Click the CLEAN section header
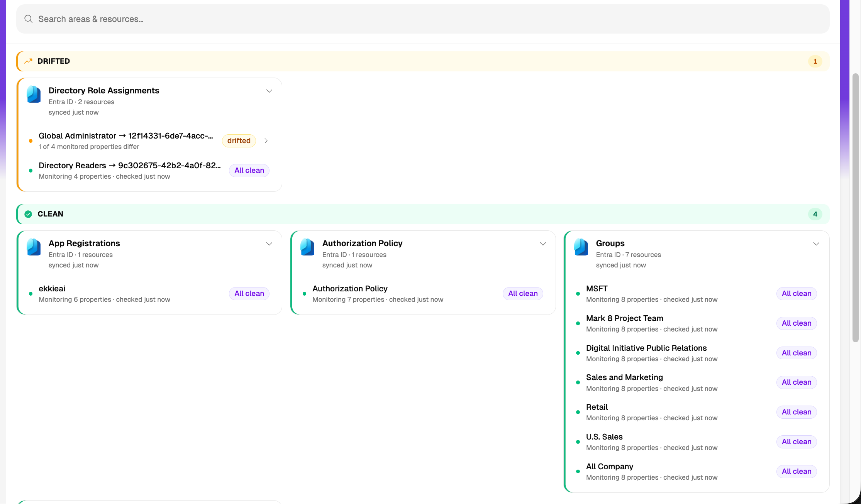The image size is (861, 504). [x=423, y=214]
